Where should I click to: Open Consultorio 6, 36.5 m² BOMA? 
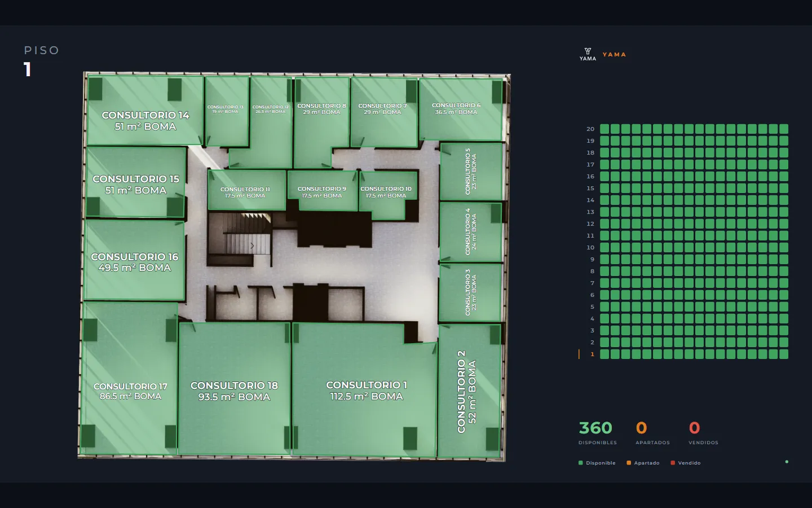[x=461, y=108]
